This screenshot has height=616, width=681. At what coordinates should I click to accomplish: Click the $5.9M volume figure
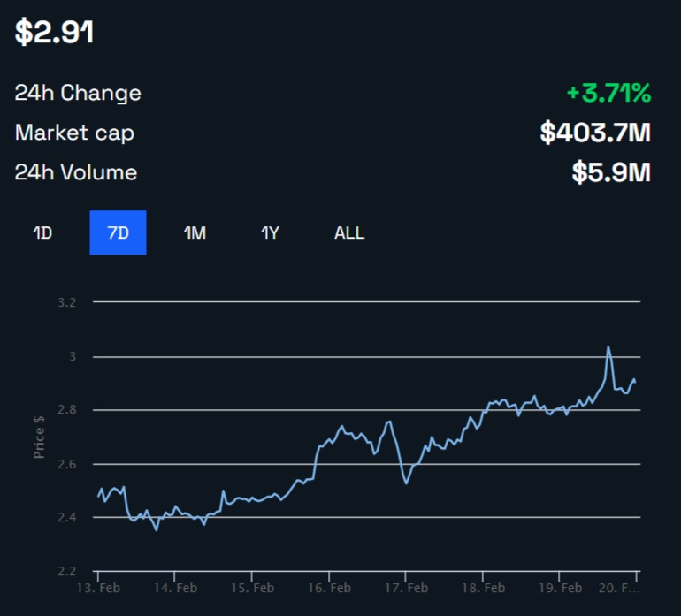(x=611, y=172)
